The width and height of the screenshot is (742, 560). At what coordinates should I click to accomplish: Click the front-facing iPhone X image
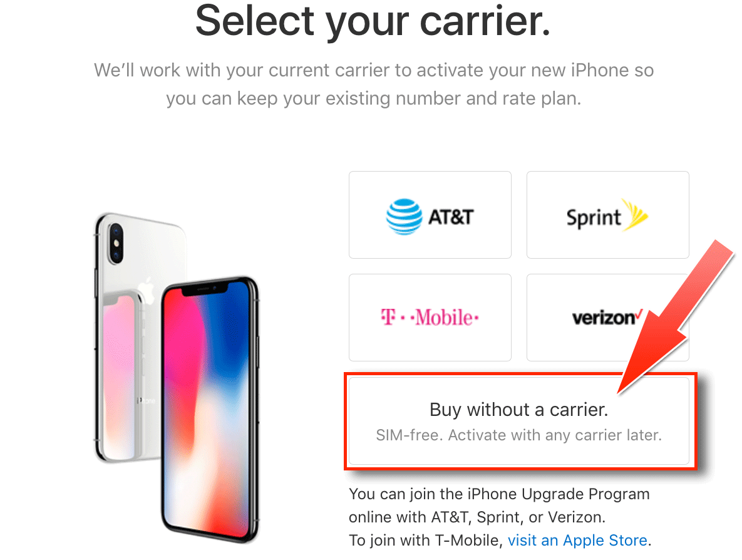210,410
